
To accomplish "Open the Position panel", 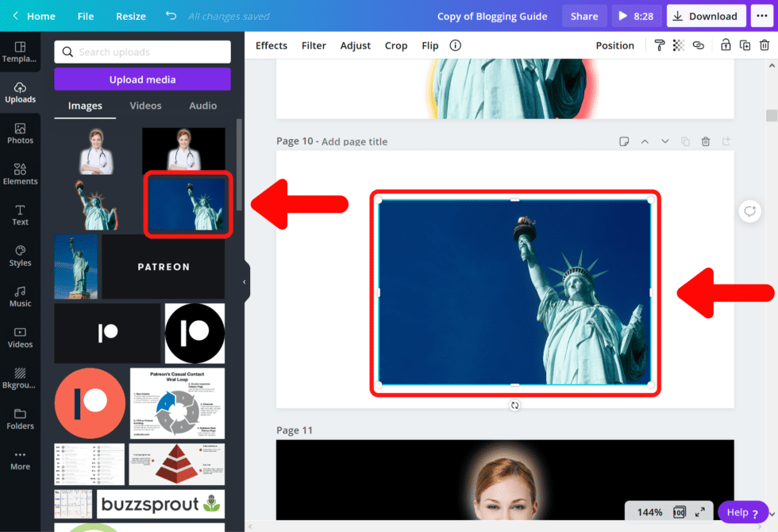I will [614, 46].
